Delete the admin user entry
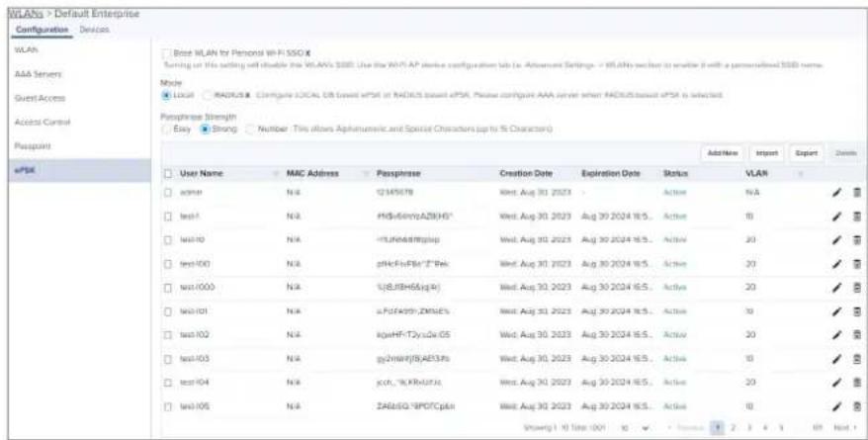Image resolution: width=868 pixels, height=440 pixels. tap(857, 192)
